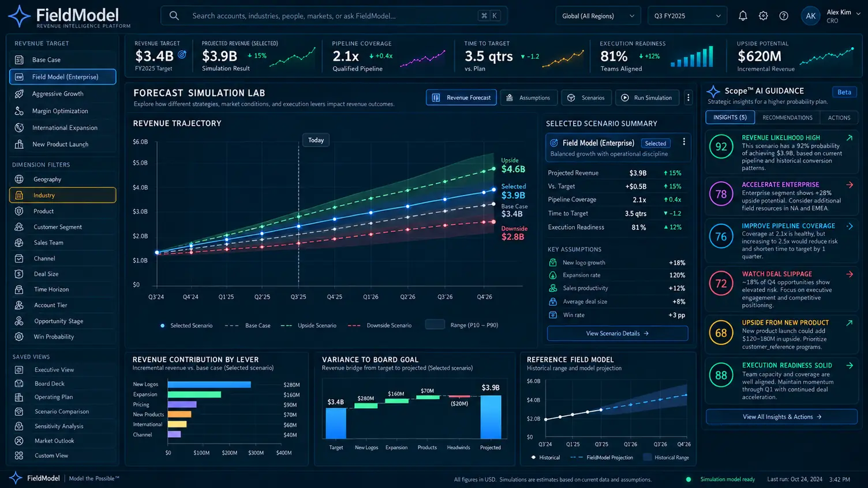Viewport: 868px width, 488px height.
Task: Open the Scenarios view
Action: [x=586, y=97]
